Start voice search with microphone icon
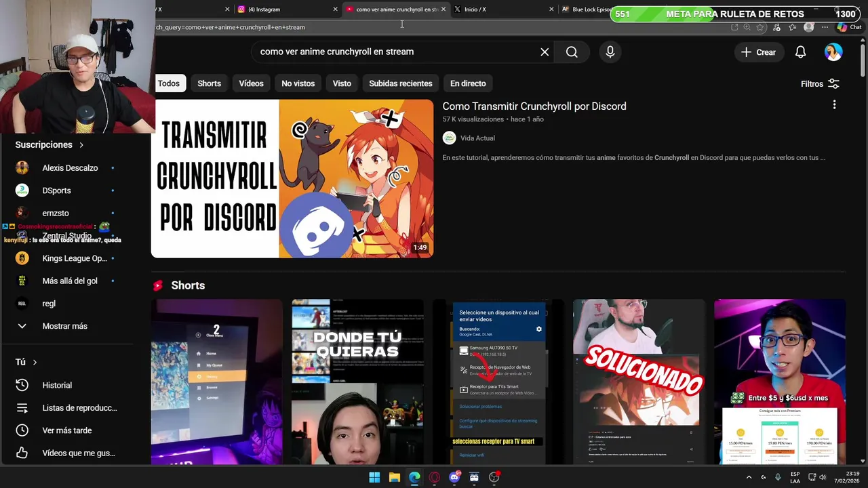 pos(610,52)
